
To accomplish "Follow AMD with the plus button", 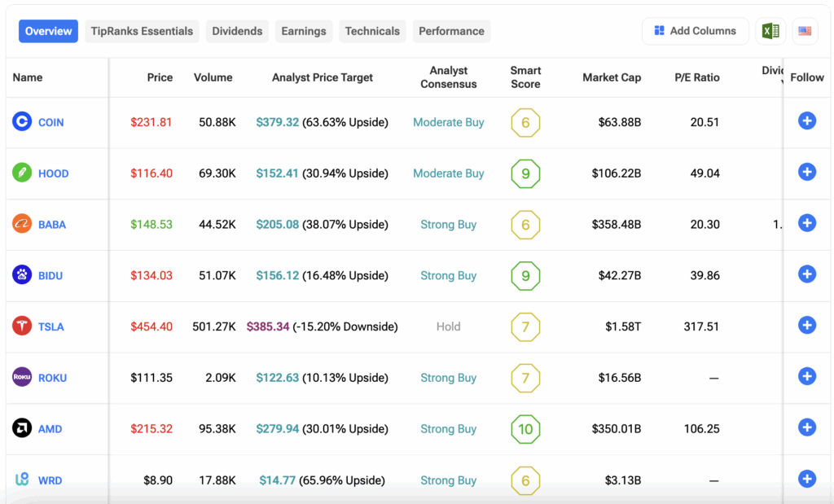I will coord(806,427).
